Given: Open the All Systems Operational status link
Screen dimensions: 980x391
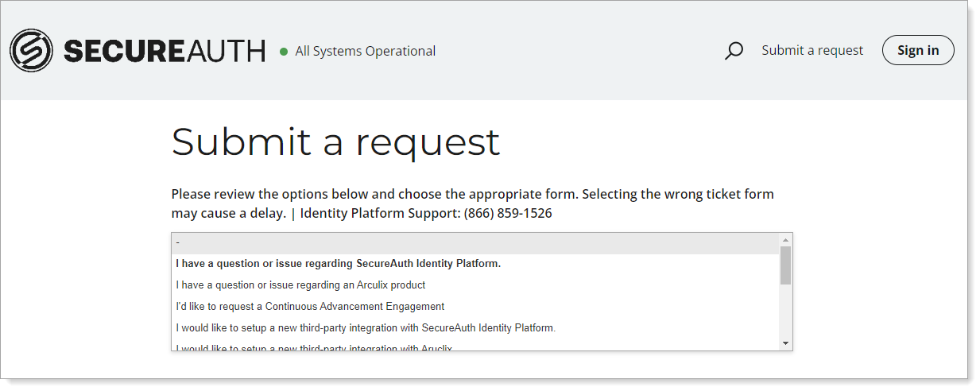Looking at the screenshot, I should (365, 51).
